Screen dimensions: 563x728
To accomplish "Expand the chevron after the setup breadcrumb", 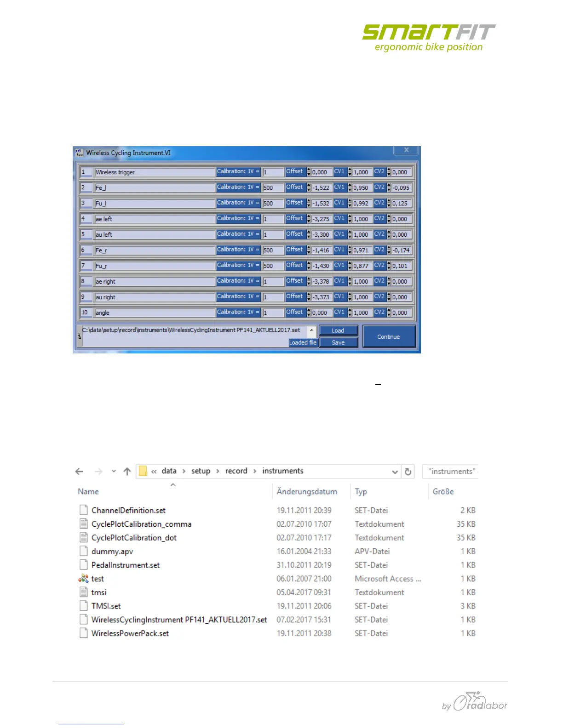I will pyautogui.click(x=218, y=471).
